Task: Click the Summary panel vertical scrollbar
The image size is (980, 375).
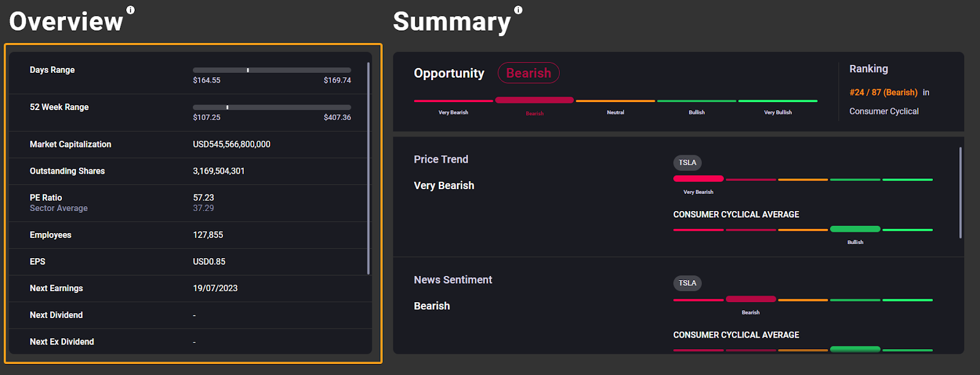Action: click(960, 193)
